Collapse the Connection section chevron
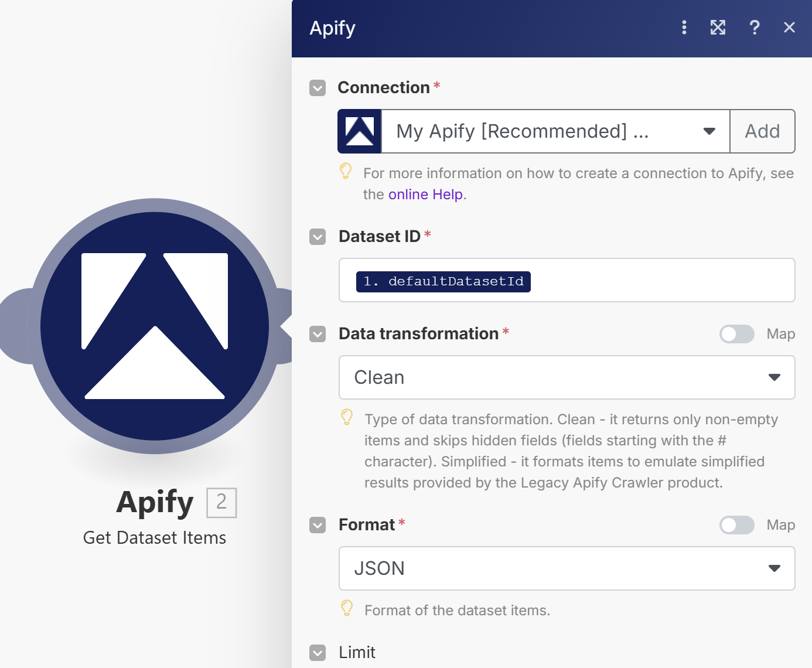The width and height of the screenshot is (812, 668). [318, 88]
